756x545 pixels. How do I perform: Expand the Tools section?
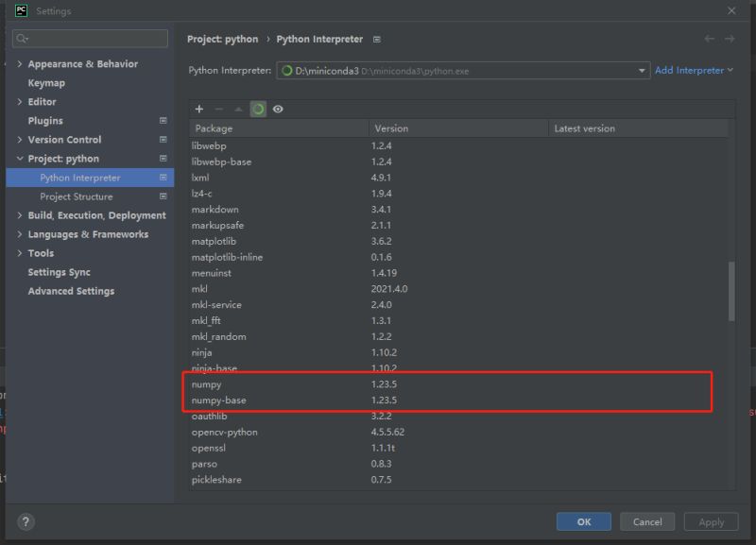point(20,253)
